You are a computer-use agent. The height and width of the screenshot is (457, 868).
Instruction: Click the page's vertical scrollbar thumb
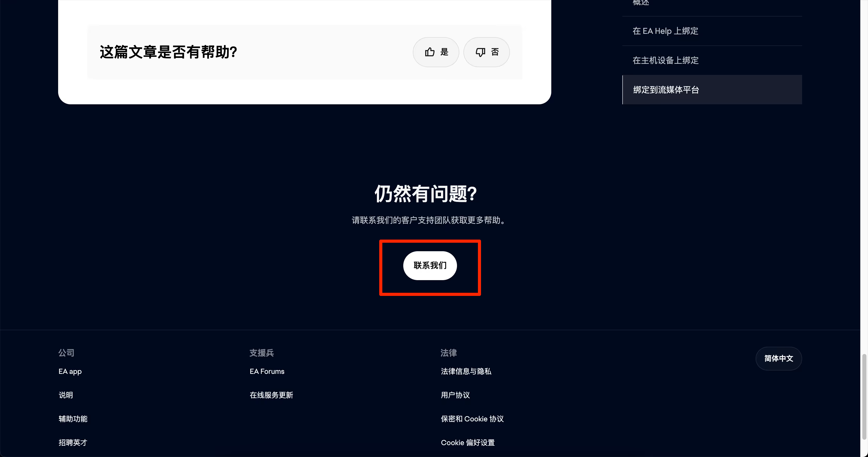864,397
